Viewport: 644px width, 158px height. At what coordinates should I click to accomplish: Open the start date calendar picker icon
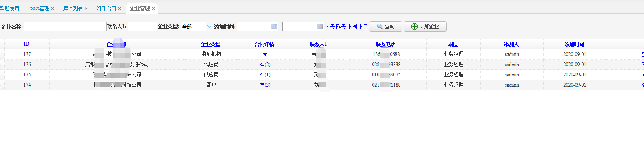click(x=274, y=27)
